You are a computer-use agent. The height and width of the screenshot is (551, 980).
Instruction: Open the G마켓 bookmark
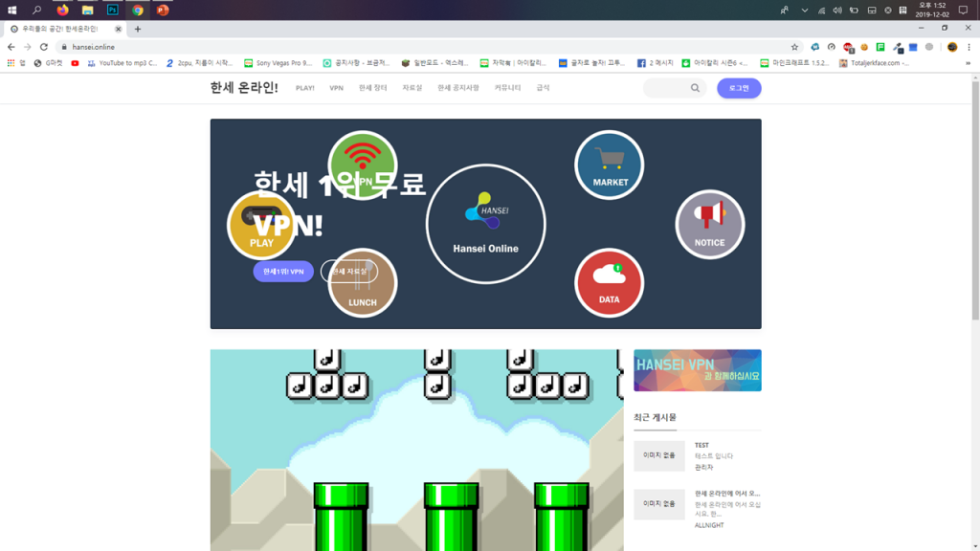[49, 63]
